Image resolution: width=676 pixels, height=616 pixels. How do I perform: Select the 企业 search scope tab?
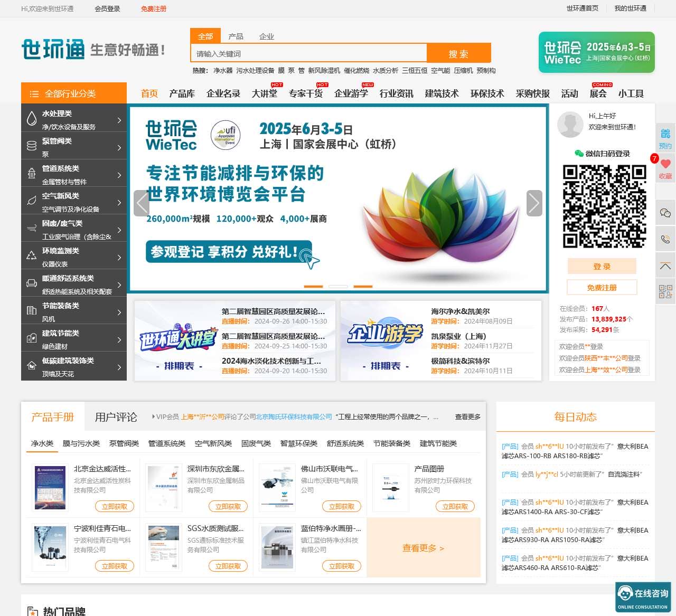(267, 36)
